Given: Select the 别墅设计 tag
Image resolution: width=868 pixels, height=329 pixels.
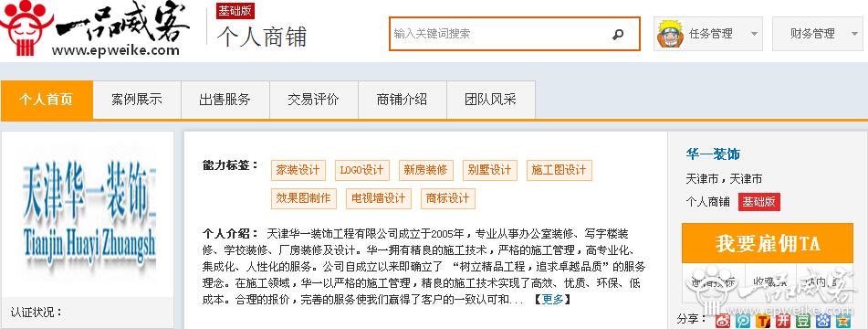Looking at the screenshot, I should [x=490, y=170].
